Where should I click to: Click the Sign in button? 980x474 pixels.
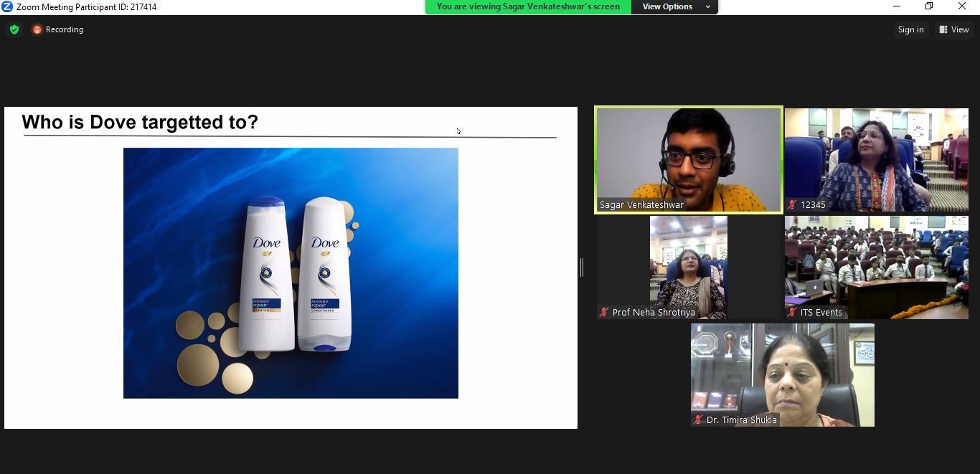[x=910, y=29]
